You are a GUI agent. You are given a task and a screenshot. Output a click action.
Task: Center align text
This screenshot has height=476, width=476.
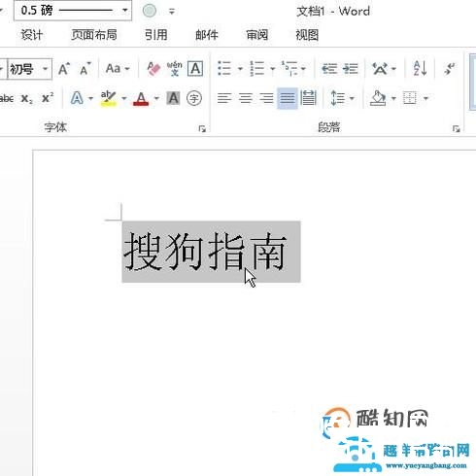coord(246,98)
